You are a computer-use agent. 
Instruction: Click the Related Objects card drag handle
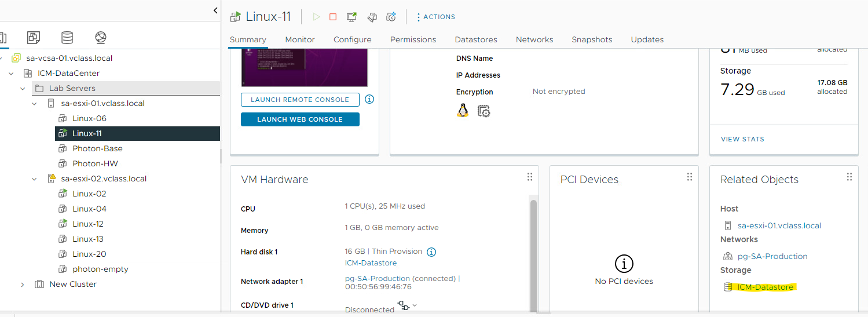click(x=849, y=177)
